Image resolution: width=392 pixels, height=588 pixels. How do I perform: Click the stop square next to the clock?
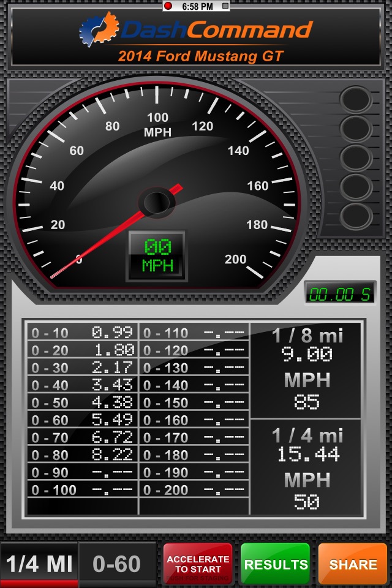225,6
